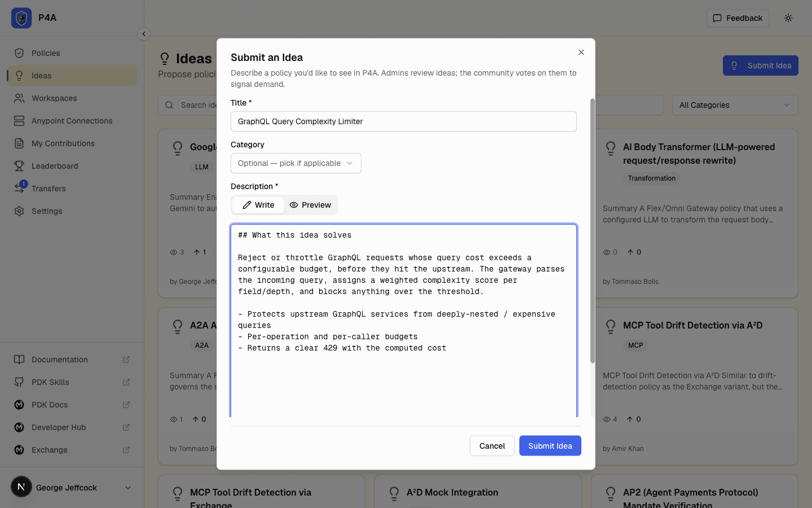Collapse the sidebar with the chevron button
812x508 pixels.
144,34
